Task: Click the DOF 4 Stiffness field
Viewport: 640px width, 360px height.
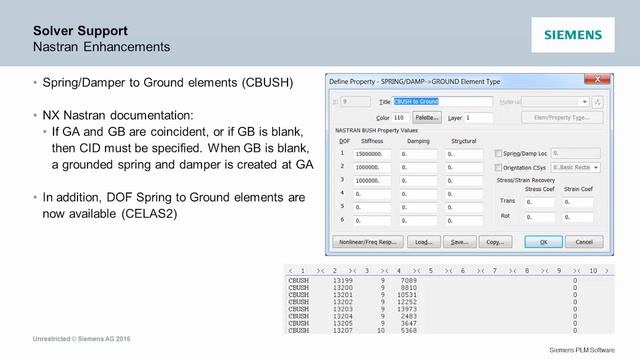Action: 372,194
